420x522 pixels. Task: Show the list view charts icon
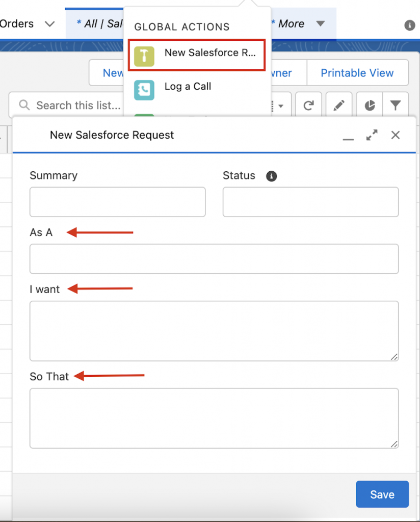pyautogui.click(x=369, y=105)
